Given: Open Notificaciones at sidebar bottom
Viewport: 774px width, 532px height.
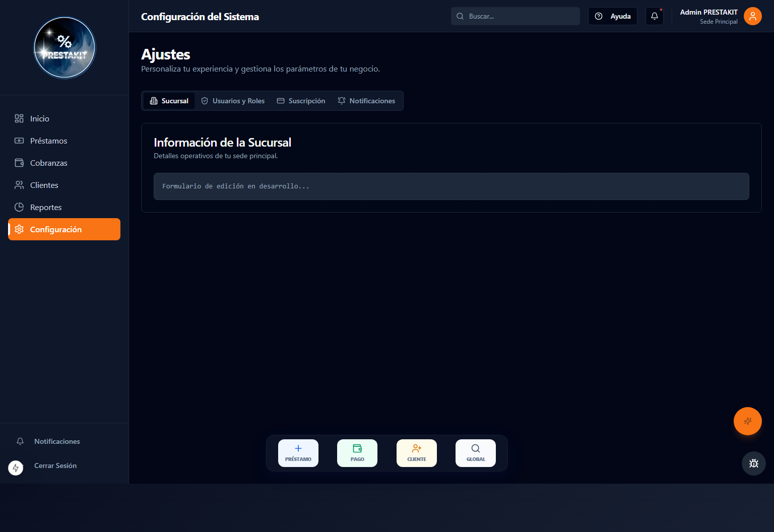Looking at the screenshot, I should 64,441.
